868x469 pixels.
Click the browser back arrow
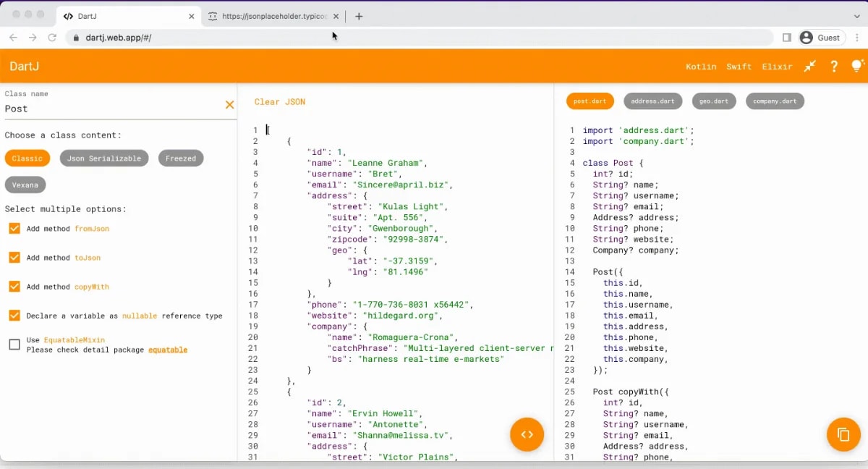[13, 37]
